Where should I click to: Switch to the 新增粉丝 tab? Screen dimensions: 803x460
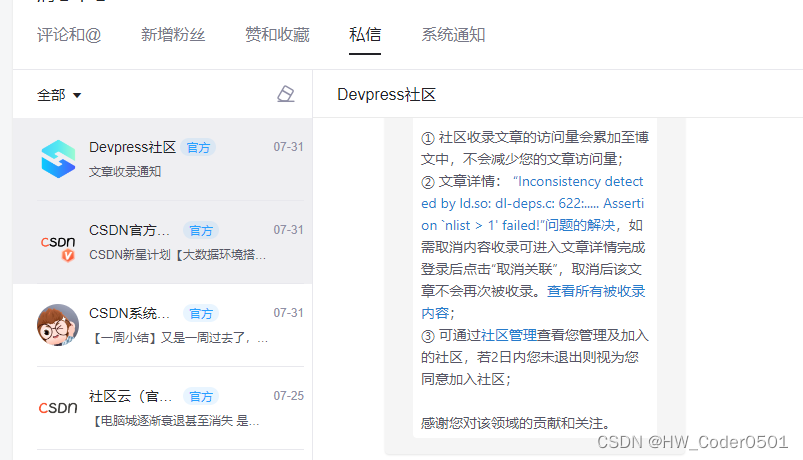[x=173, y=35]
